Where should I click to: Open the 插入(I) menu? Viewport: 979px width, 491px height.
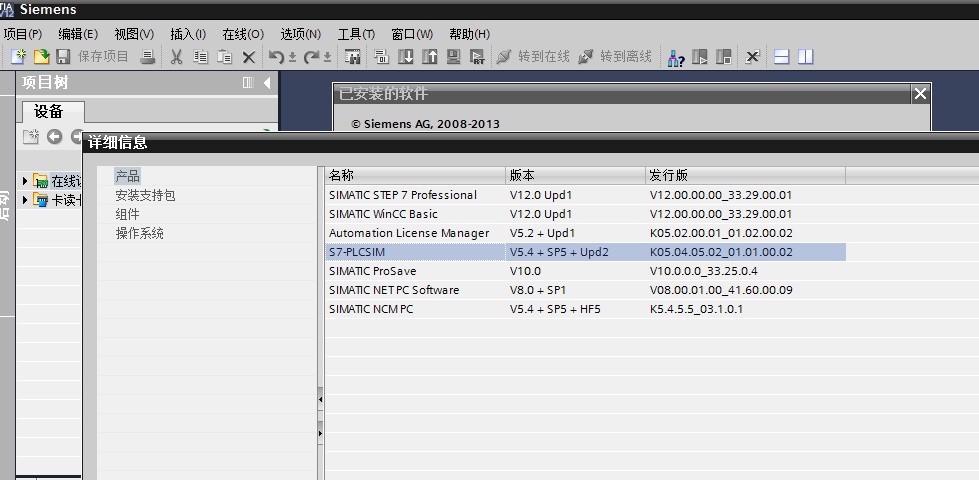click(x=188, y=34)
